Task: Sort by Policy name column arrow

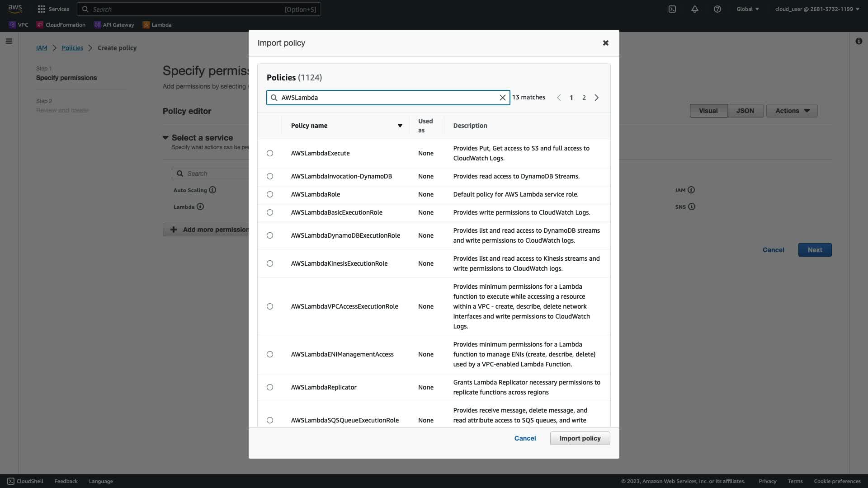Action: [400, 126]
